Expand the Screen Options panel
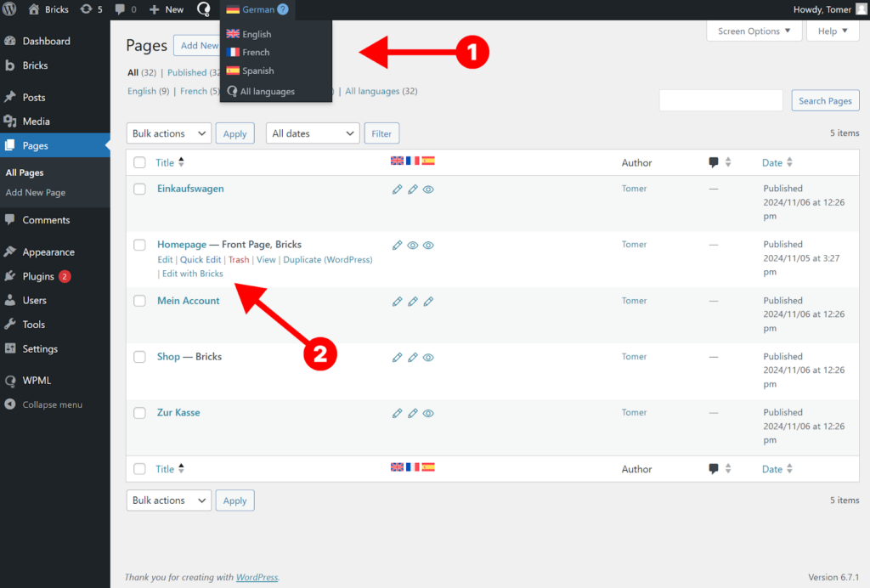 [x=754, y=31]
